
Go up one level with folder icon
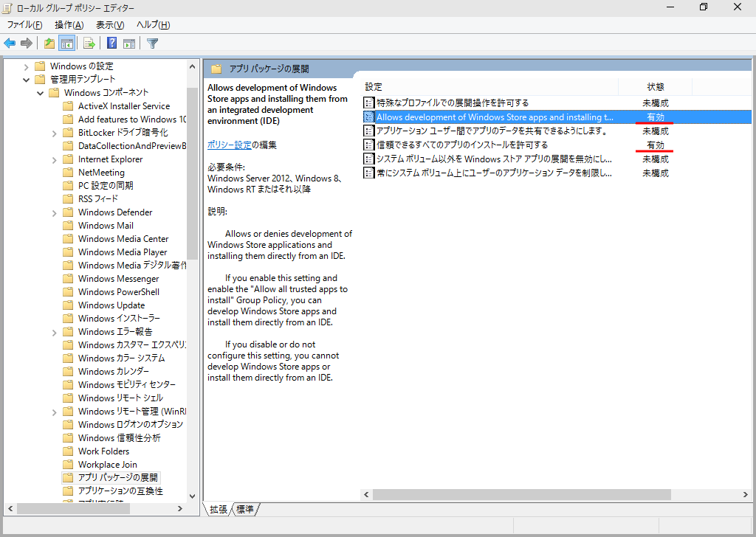click(49, 44)
